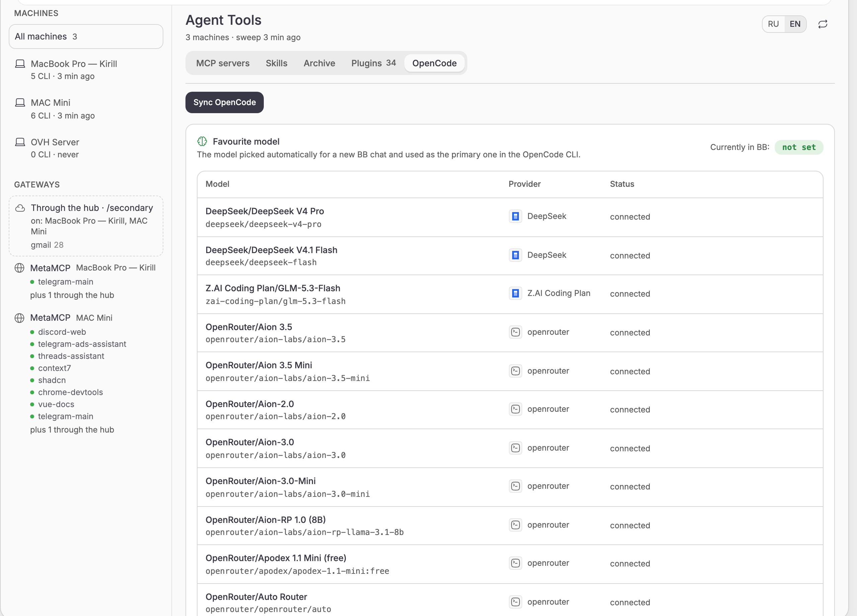Click openrouter icon in Aion-2.0 row
This screenshot has width=857, height=616.
(516, 409)
